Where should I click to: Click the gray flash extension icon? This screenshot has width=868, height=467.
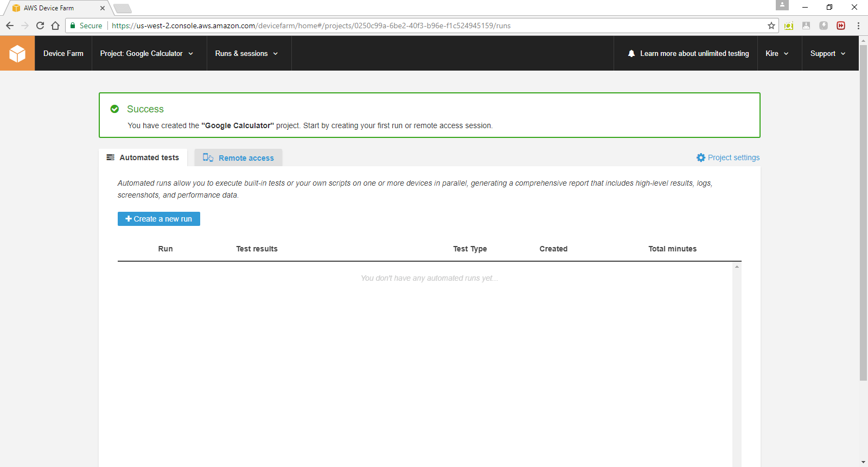pyautogui.click(x=824, y=26)
